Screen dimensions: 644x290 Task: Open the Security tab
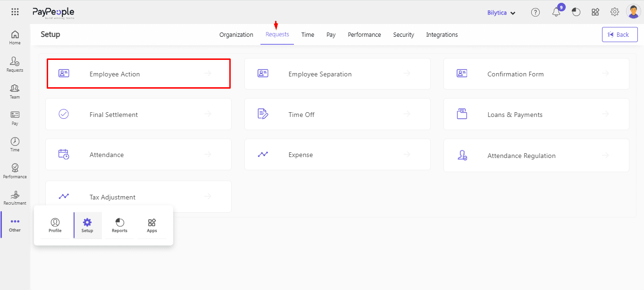[403, 35]
